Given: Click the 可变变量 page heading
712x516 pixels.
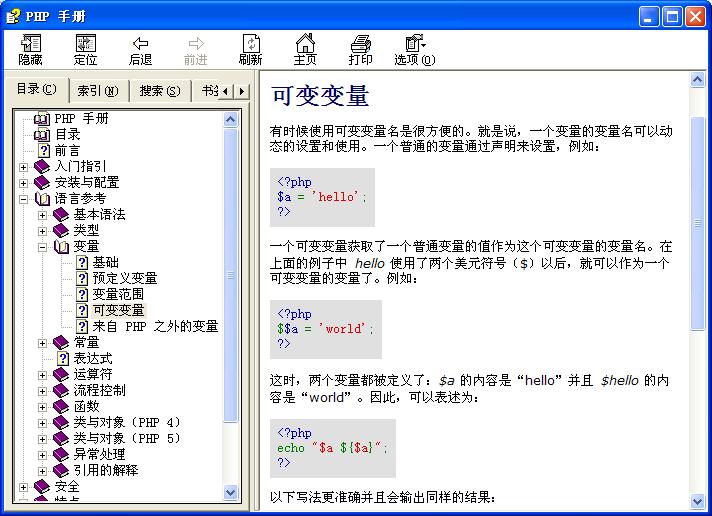Looking at the screenshot, I should 320,96.
